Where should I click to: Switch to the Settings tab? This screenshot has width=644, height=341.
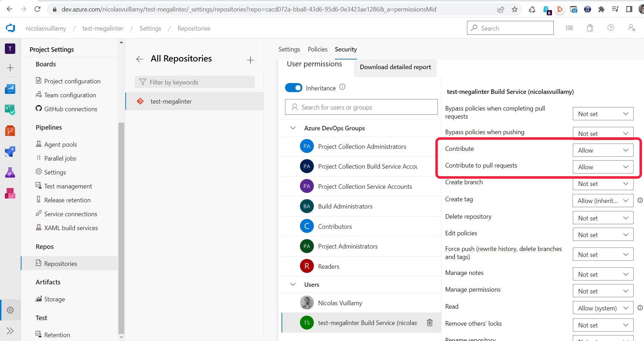pos(289,49)
